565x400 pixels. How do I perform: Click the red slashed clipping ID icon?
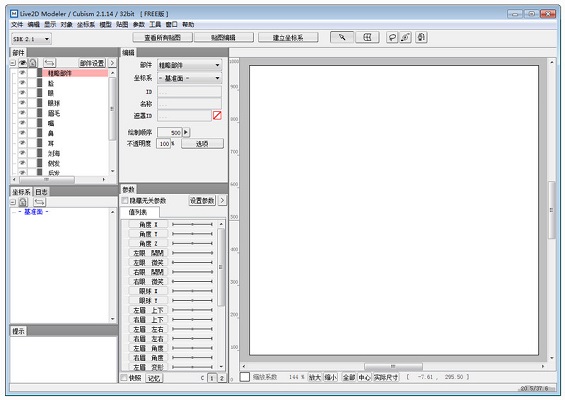tap(217, 116)
